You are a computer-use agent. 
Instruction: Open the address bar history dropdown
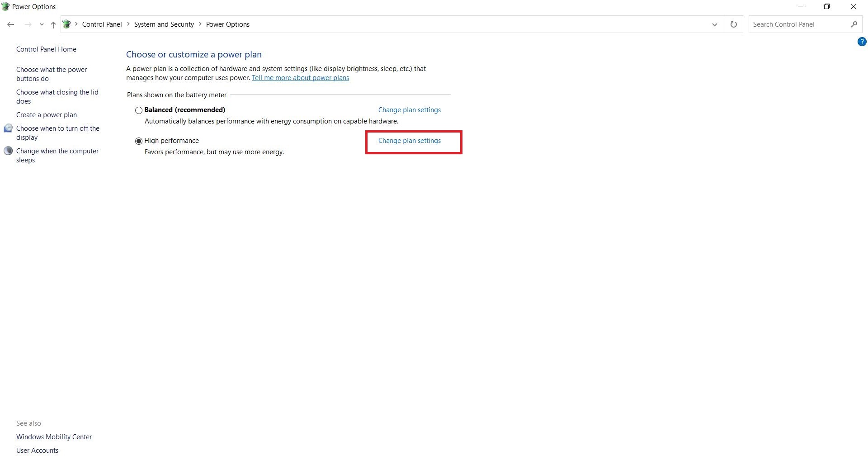[x=715, y=24]
